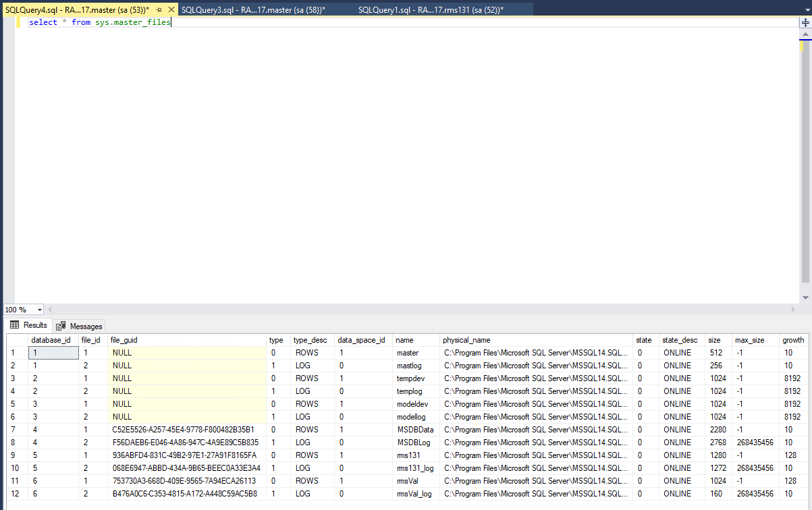Screen dimensions: 812x510
Task: Select the database_id column header
Action: [x=51, y=340]
